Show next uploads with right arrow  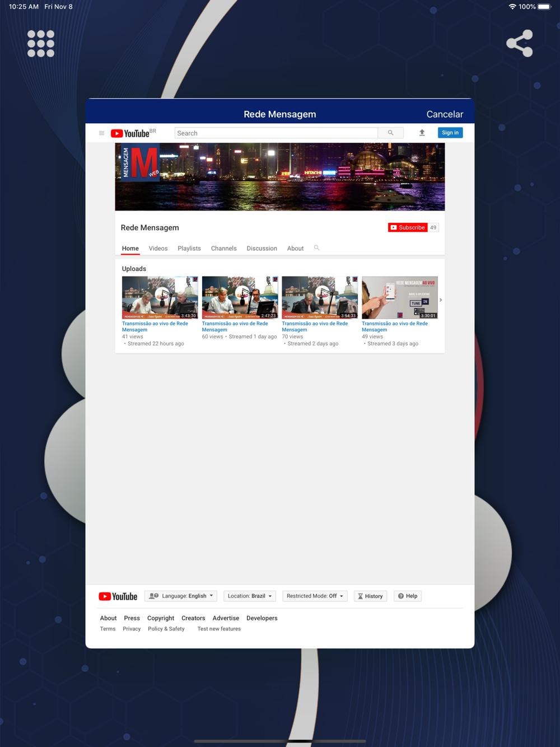(441, 300)
